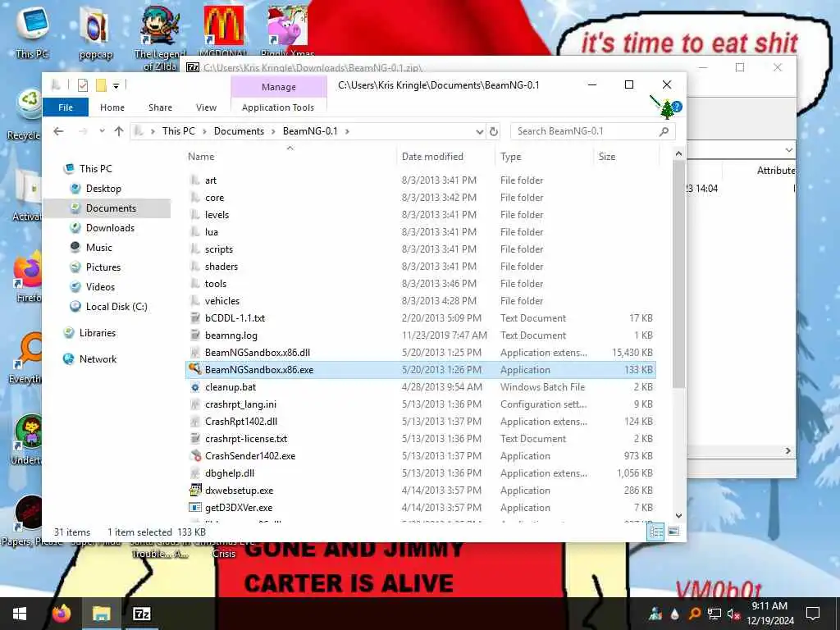Click the New folder quick access icon
Screen dimensions: 840x630
tap(101, 85)
